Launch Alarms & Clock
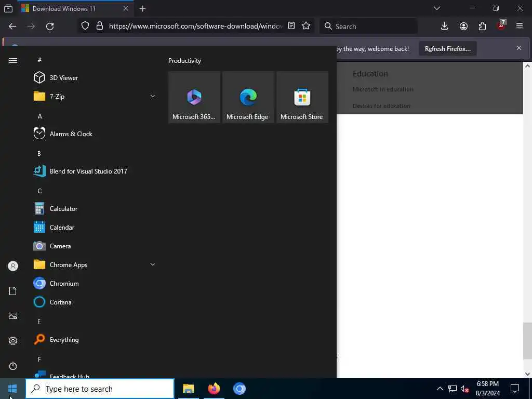 coord(95,134)
